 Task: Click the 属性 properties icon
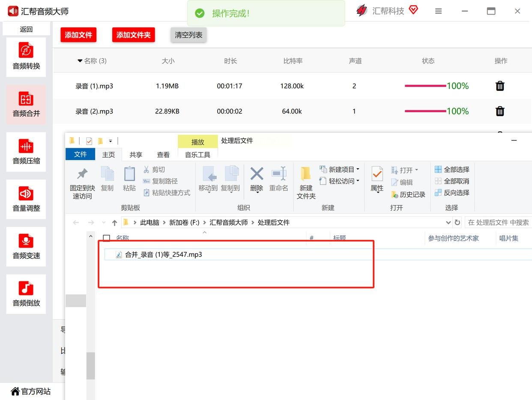pos(377,173)
